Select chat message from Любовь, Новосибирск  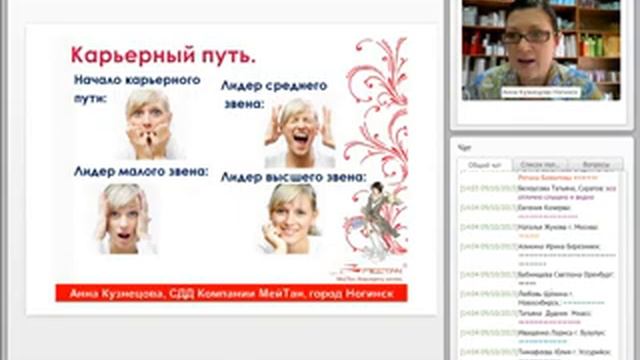click(539, 298)
